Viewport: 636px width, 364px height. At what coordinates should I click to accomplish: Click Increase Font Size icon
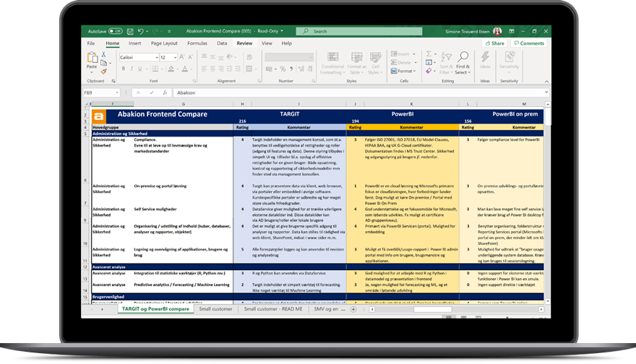181,57
